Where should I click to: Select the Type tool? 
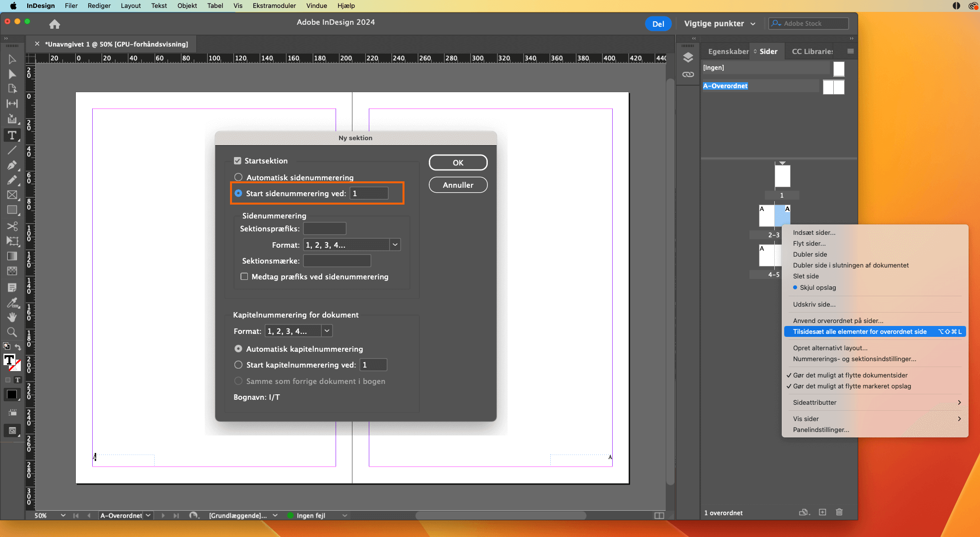[x=12, y=135]
